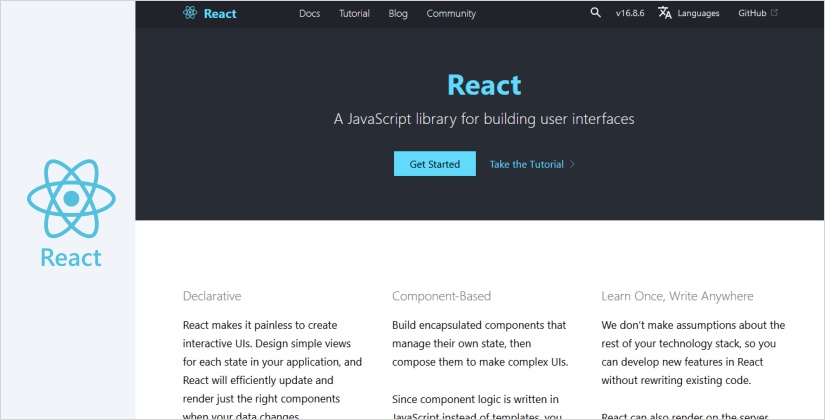Viewport: 825px width, 420px height.
Task: Open the Languages link text
Action: coord(698,14)
